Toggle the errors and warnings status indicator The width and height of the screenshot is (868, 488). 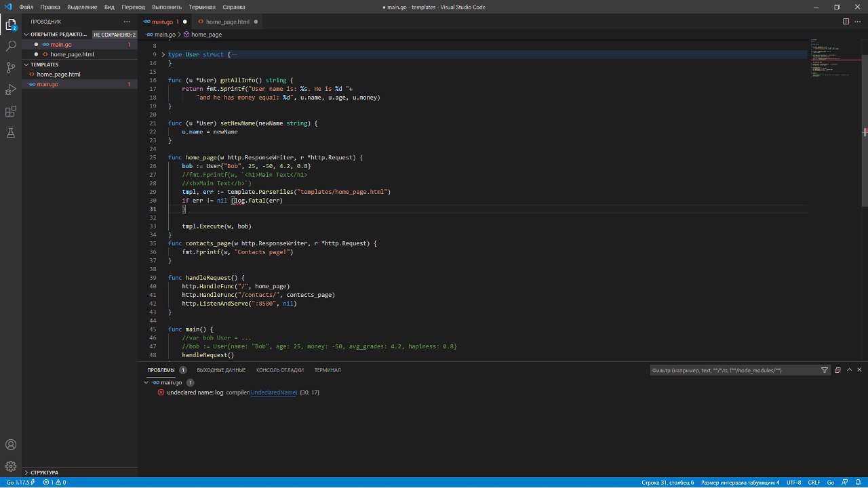pyautogui.click(x=54, y=483)
